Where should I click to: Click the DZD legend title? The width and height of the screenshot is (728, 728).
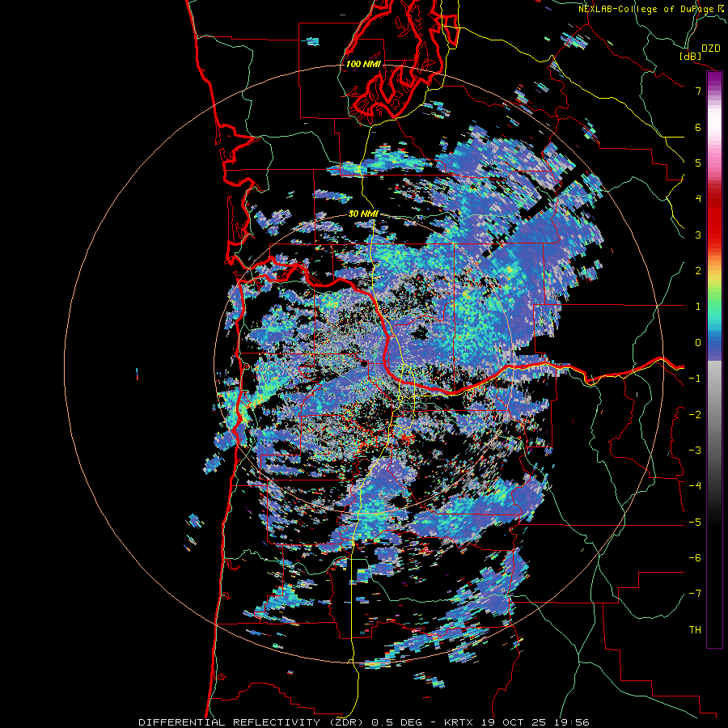coord(710,49)
